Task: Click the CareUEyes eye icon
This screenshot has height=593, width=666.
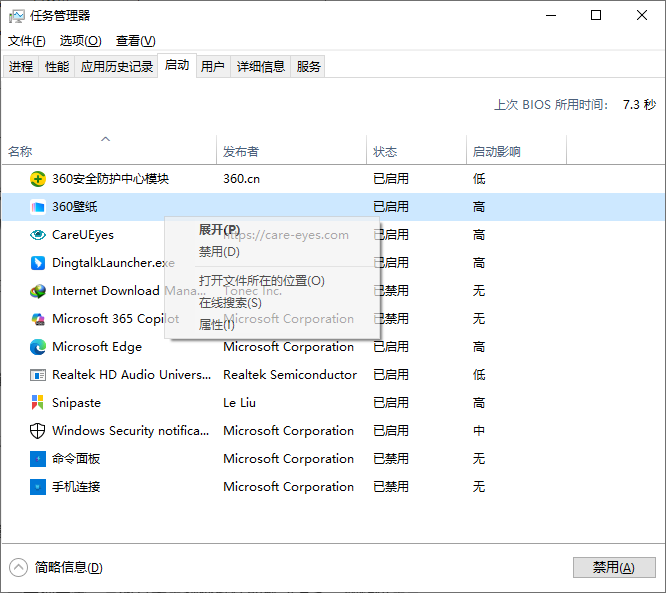Action: point(38,235)
